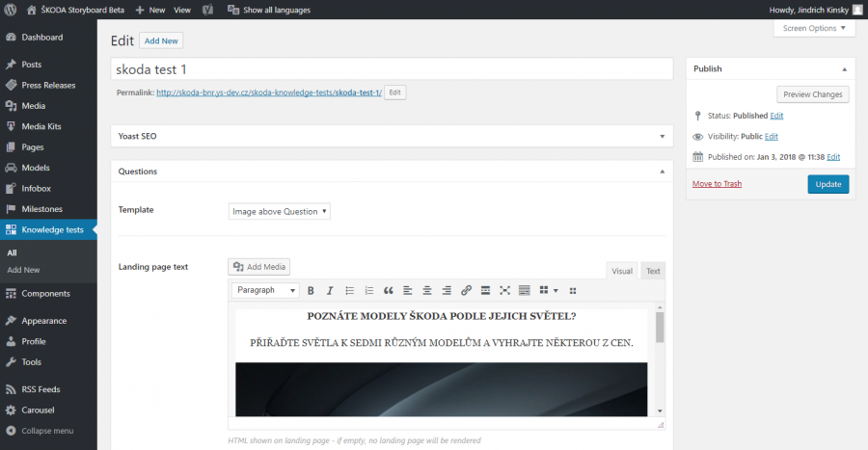Expand the Yoast SEO panel
The height and width of the screenshot is (450, 868).
[x=662, y=136]
